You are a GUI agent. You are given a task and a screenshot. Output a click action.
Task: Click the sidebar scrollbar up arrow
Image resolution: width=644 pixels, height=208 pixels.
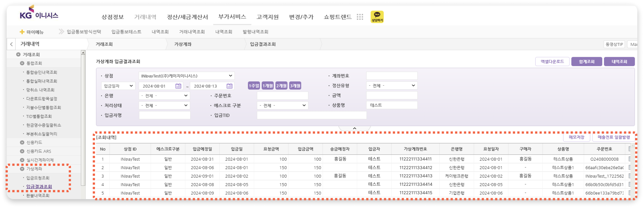[83, 53]
